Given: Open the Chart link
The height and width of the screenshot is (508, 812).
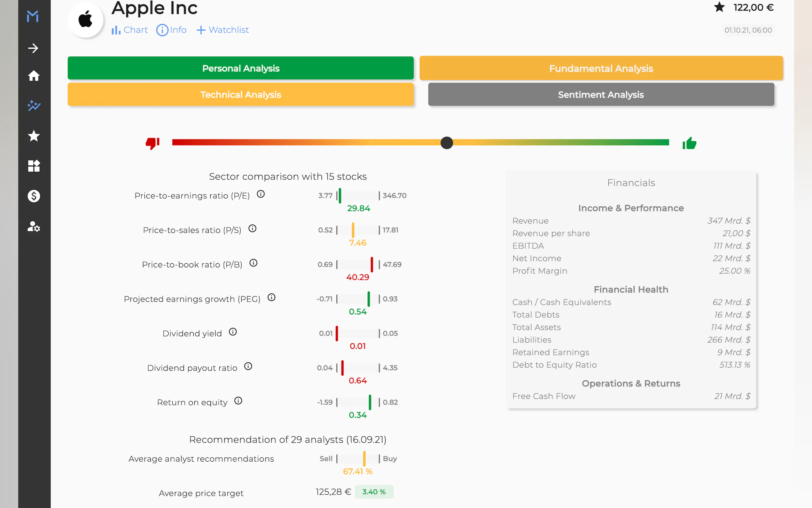Looking at the screenshot, I should tap(129, 30).
